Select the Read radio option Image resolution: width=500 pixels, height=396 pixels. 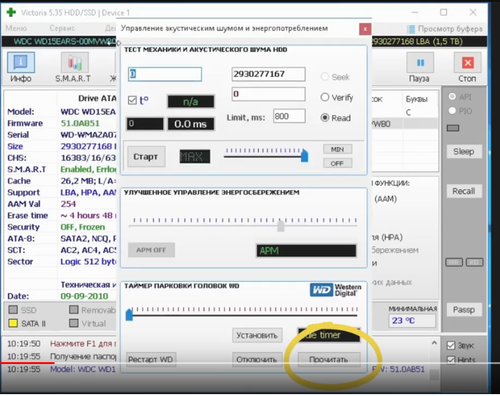click(335, 118)
